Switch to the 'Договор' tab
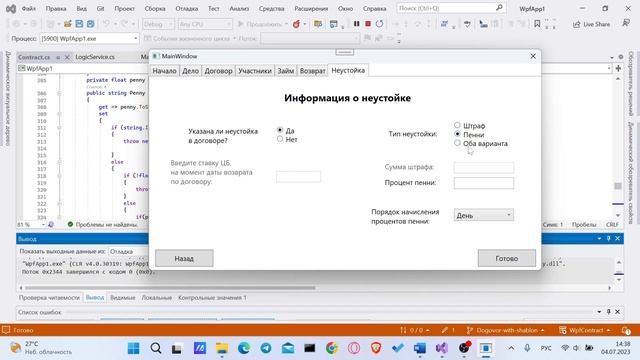The width and height of the screenshot is (640, 360). [x=218, y=71]
